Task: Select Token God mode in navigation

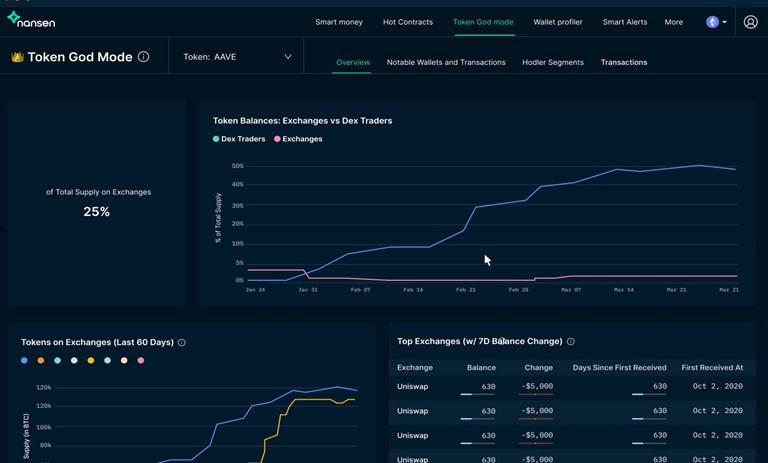Action: tap(483, 22)
